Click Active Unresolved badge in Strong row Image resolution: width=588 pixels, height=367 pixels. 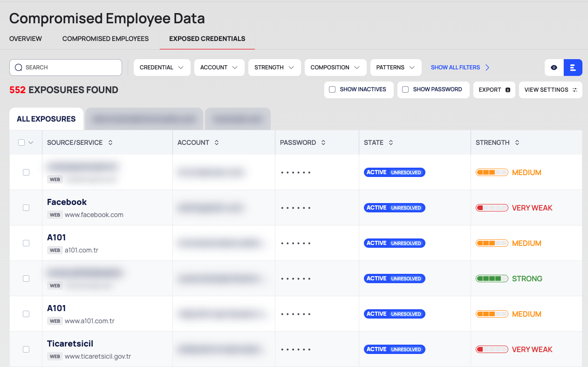click(395, 279)
